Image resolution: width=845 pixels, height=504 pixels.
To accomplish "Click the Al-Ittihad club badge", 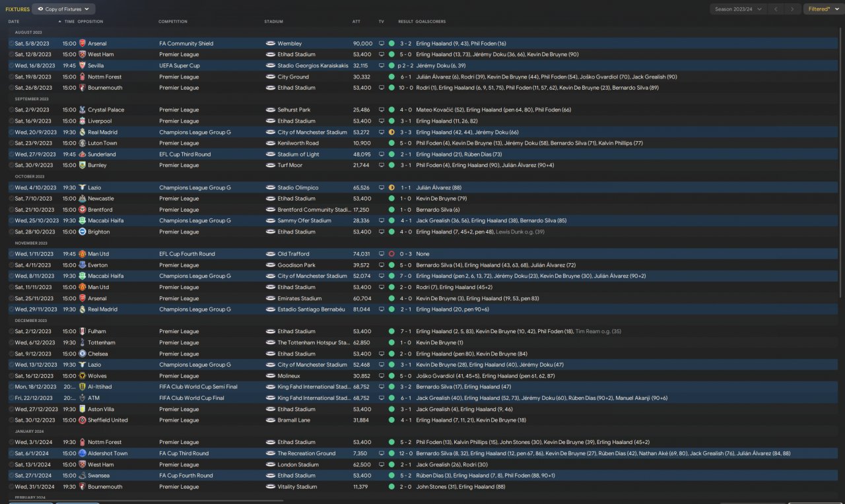I will [82, 387].
